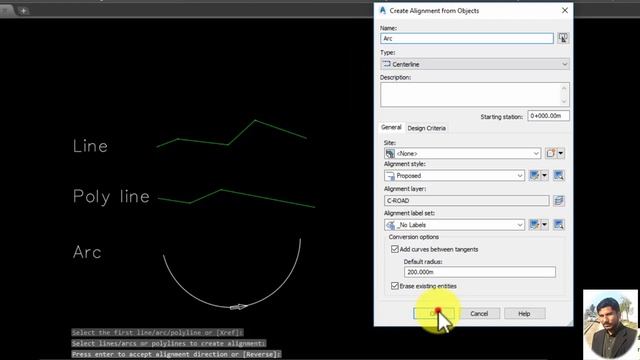Open alignment style edit options arrow
Screen dimensions: 640x360
click(x=544, y=176)
